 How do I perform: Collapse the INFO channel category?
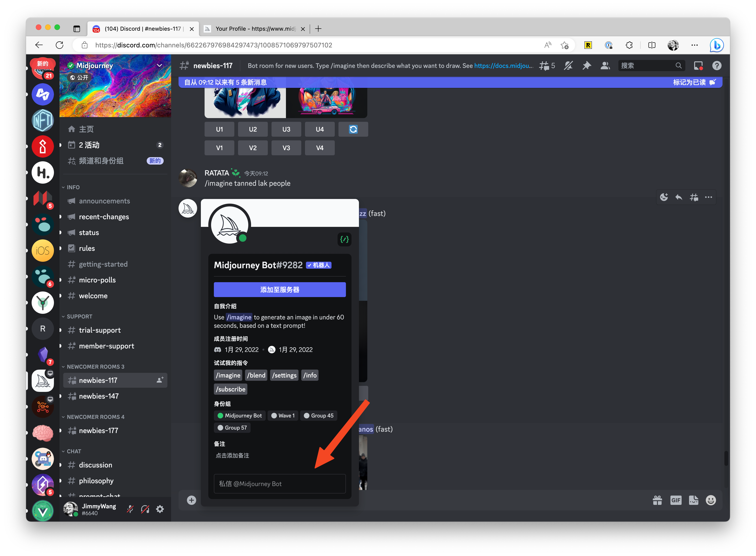point(73,187)
